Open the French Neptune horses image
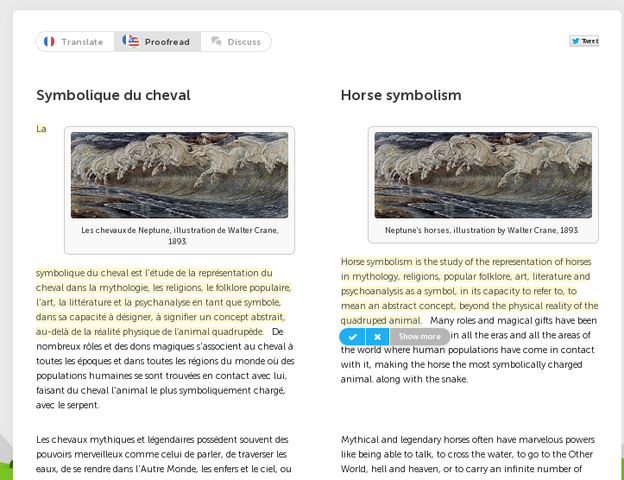 point(179,175)
